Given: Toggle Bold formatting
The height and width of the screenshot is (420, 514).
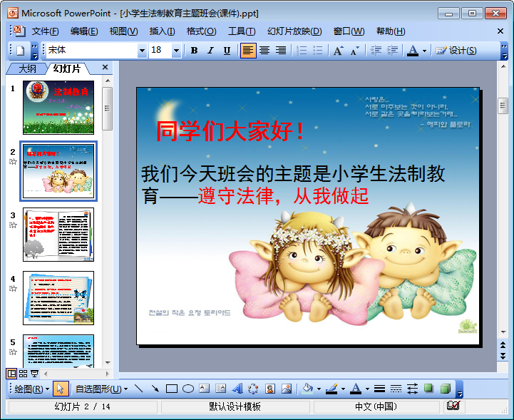Looking at the screenshot, I should pos(194,51).
